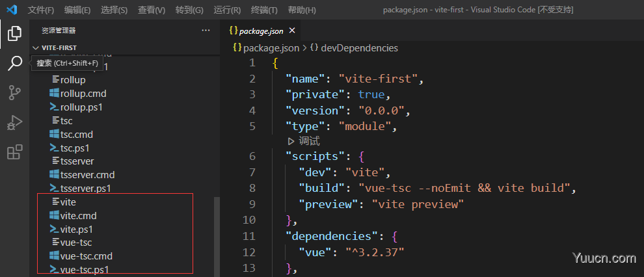Open the Run and Debug view icon
The height and width of the screenshot is (277, 644).
(15, 123)
